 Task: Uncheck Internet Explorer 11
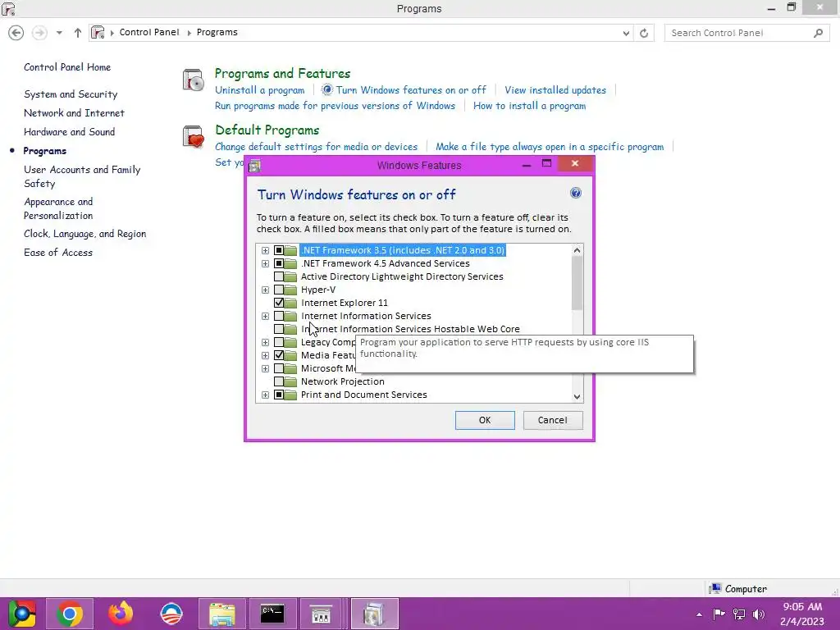(279, 303)
